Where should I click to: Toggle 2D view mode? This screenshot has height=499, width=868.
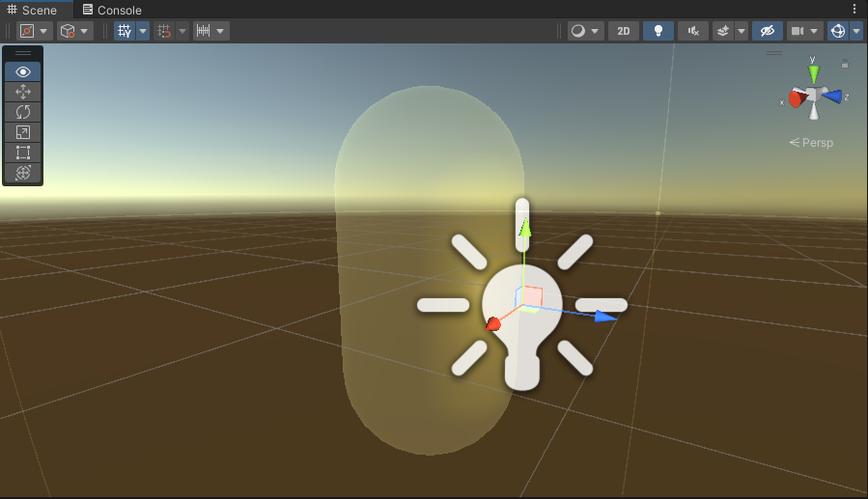(x=624, y=31)
